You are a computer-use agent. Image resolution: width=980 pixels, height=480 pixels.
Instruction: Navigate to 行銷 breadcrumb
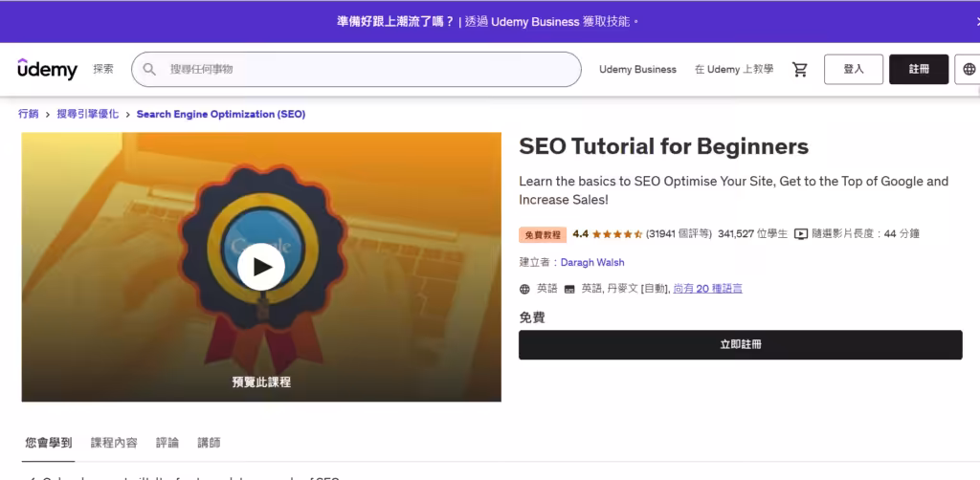(x=28, y=114)
